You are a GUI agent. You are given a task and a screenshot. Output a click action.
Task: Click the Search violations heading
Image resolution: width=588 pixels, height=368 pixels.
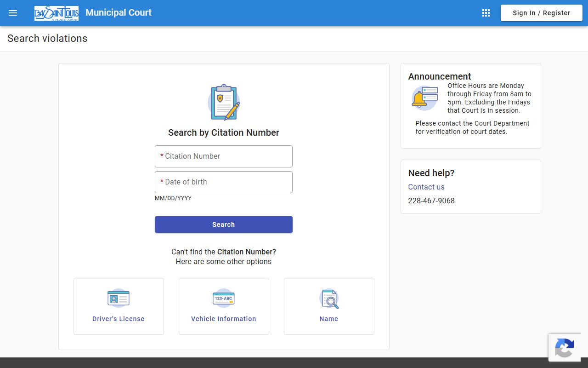(47, 39)
